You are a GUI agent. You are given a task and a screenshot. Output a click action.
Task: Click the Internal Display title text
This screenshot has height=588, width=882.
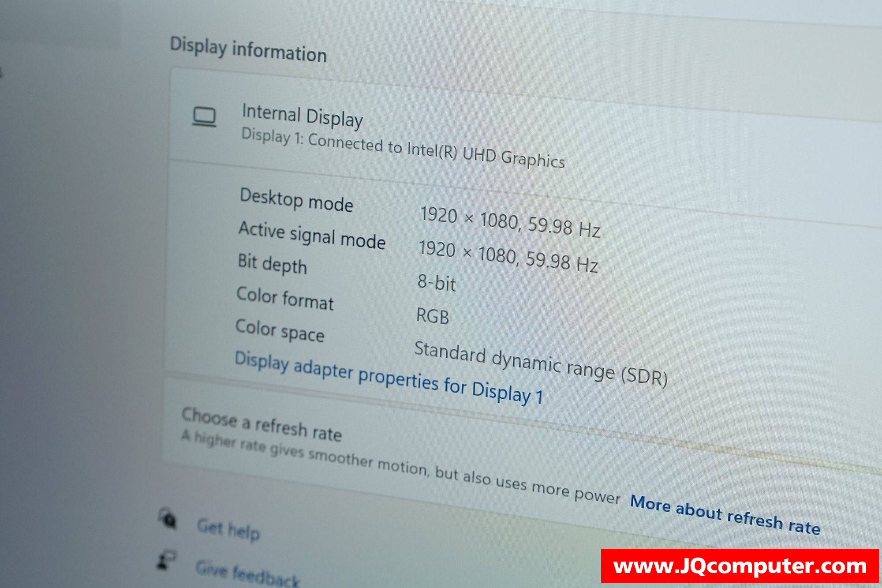tap(303, 116)
